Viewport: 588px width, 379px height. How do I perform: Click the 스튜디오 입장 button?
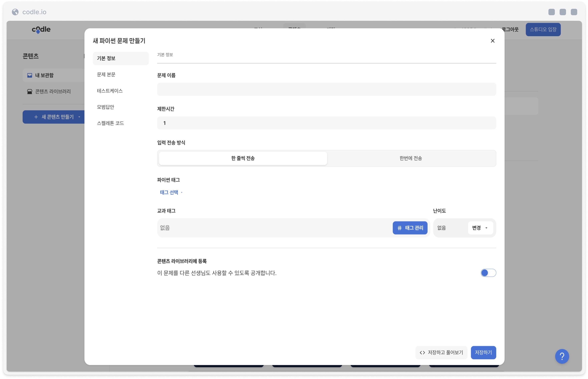(x=543, y=30)
